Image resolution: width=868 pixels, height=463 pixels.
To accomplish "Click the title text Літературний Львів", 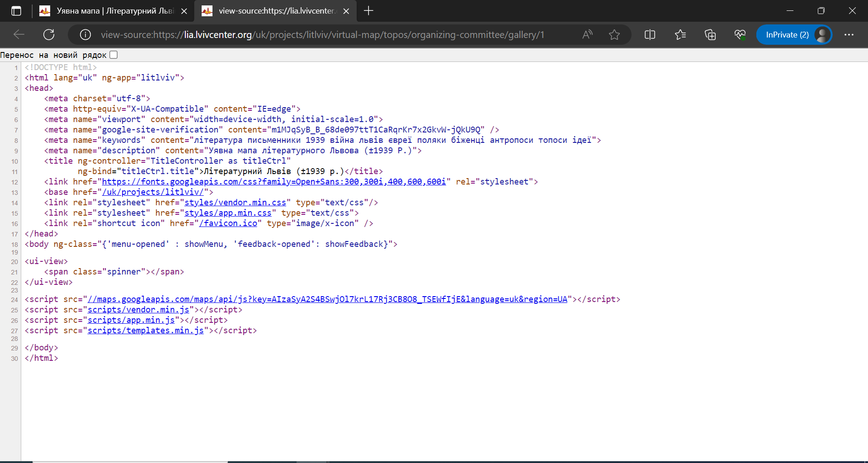I will point(247,171).
